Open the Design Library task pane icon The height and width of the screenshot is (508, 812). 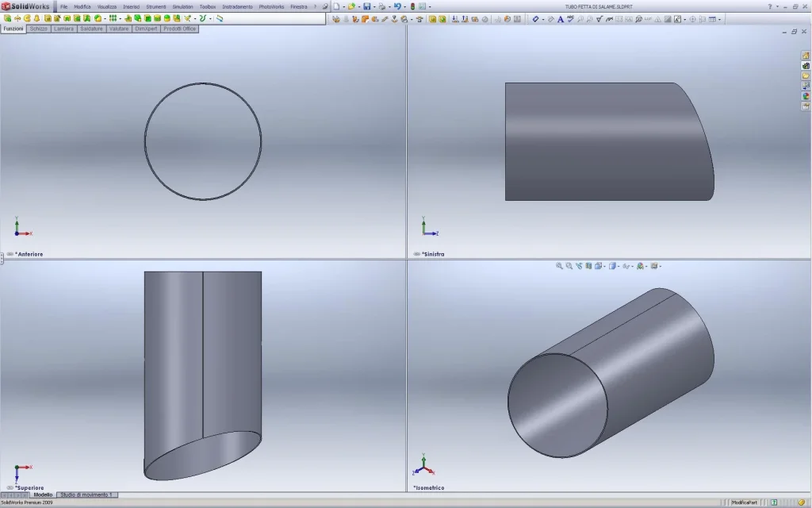(x=806, y=65)
